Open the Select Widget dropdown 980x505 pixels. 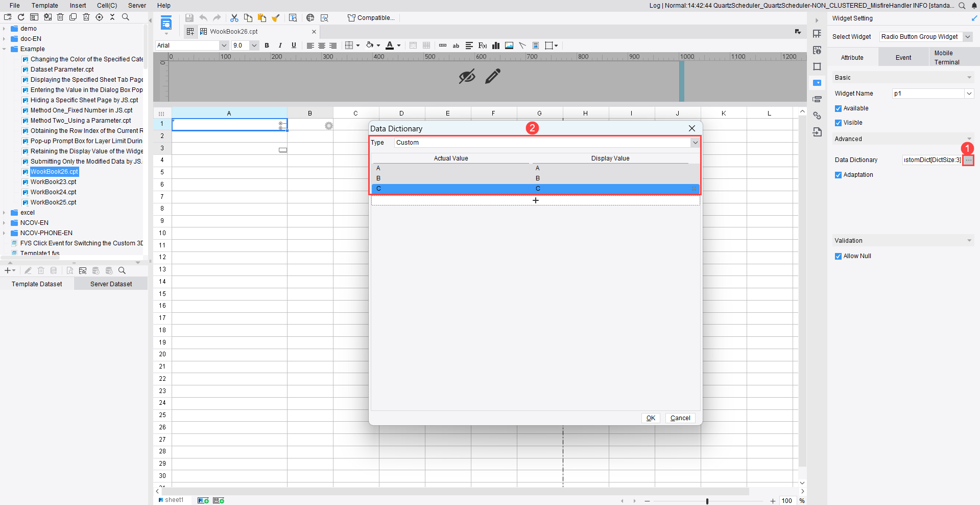968,36
